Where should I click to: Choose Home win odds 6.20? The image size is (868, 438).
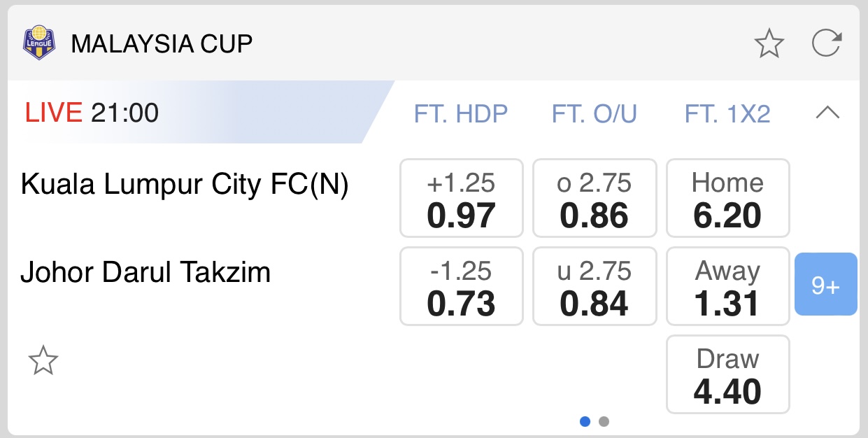pyautogui.click(x=727, y=198)
